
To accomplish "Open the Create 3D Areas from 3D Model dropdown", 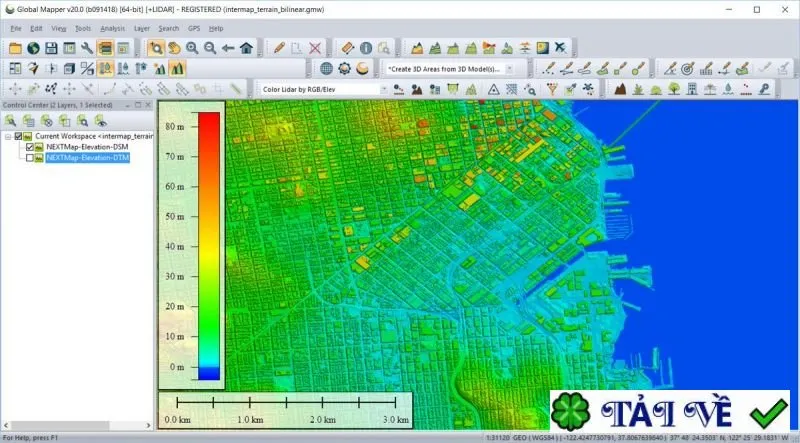I will tap(509, 68).
